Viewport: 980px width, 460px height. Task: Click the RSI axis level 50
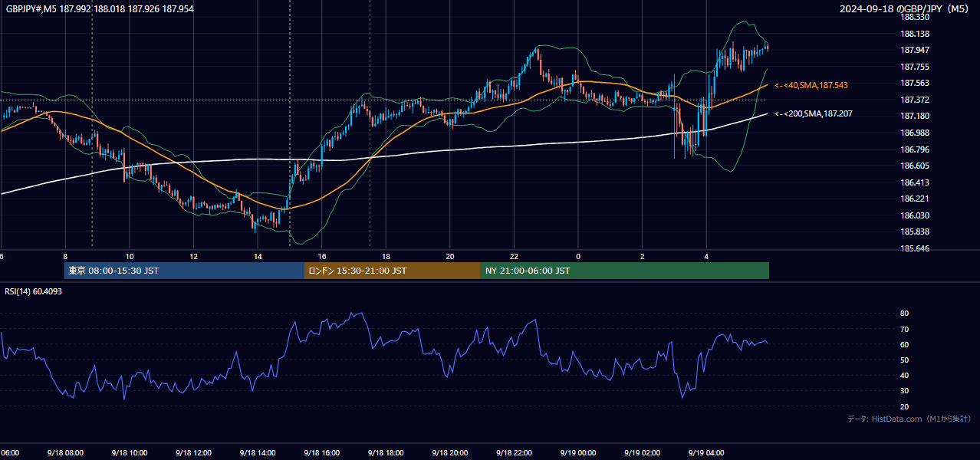pyautogui.click(x=904, y=360)
